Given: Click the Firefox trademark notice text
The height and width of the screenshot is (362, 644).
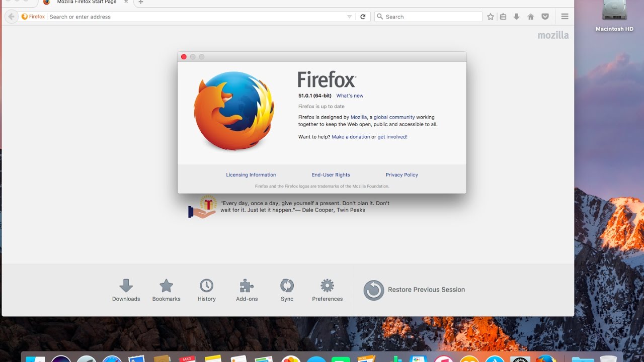Looking at the screenshot, I should [322, 186].
